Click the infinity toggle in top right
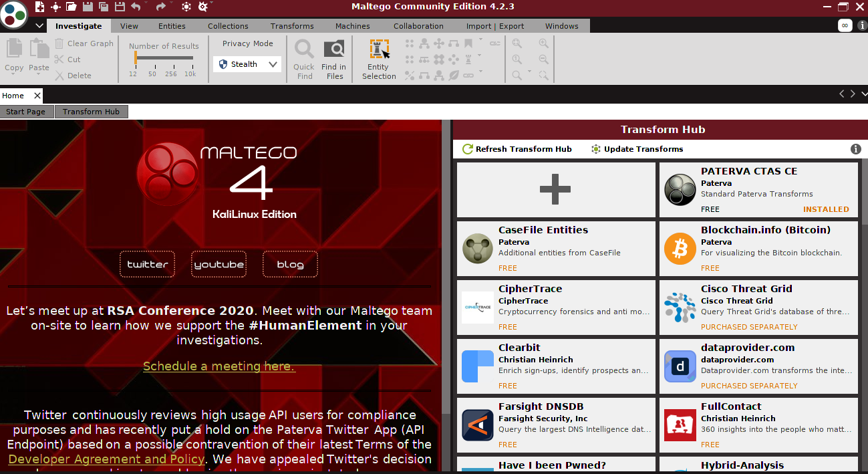This screenshot has width=868, height=474. click(845, 25)
